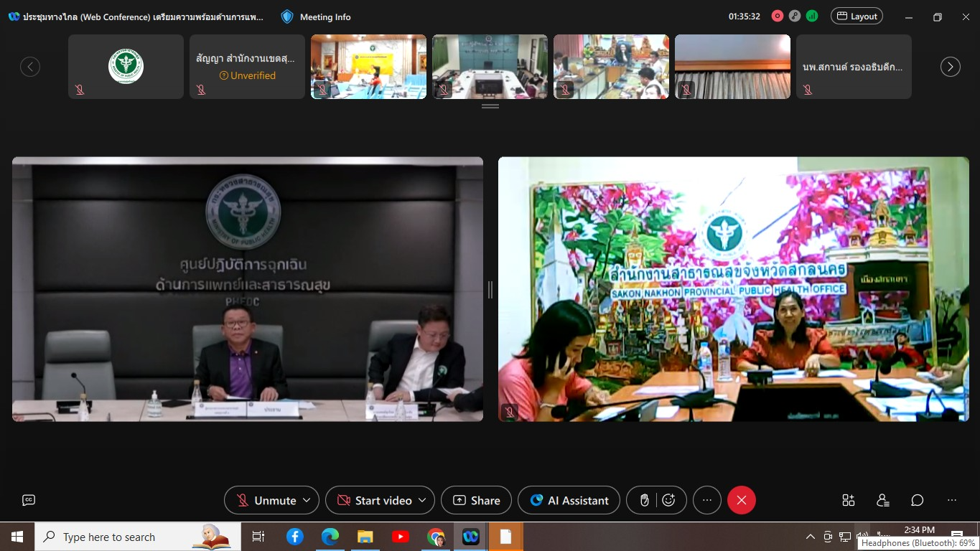Screen dimensions: 980x551
Task: Open YouTube from the taskbar
Action: point(401,537)
